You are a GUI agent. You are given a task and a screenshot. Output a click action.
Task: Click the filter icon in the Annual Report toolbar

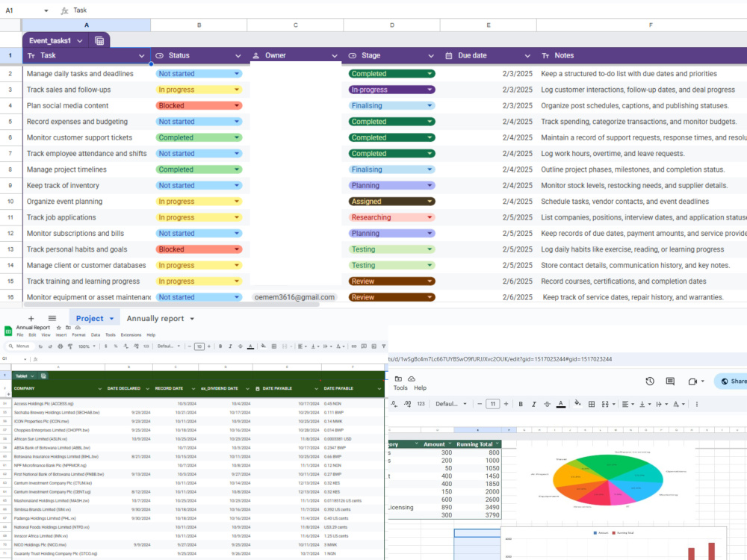[383, 346]
